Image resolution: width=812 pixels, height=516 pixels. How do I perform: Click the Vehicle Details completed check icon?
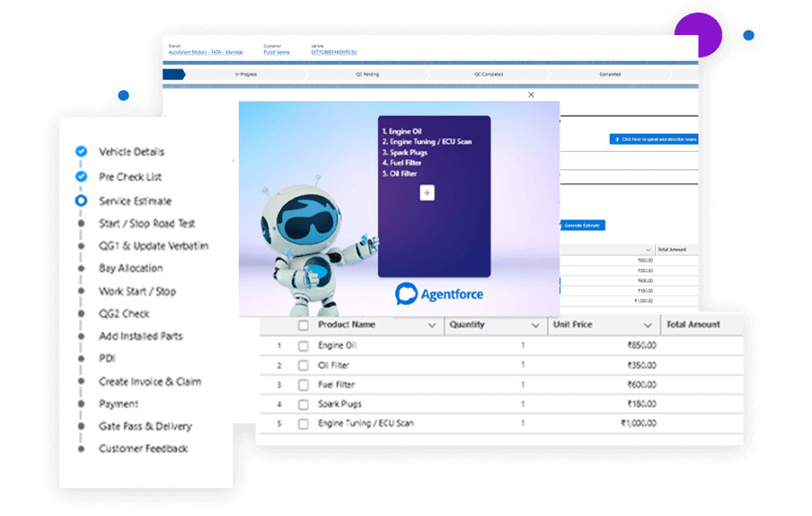pos(81,152)
